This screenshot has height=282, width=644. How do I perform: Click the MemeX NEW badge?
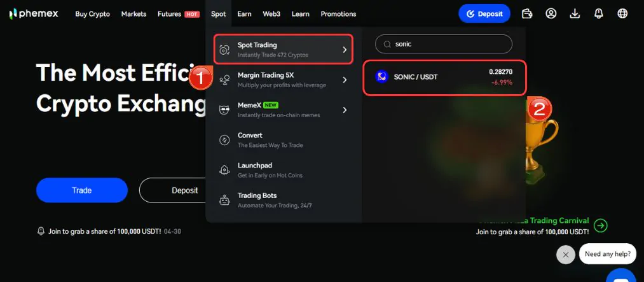click(271, 105)
